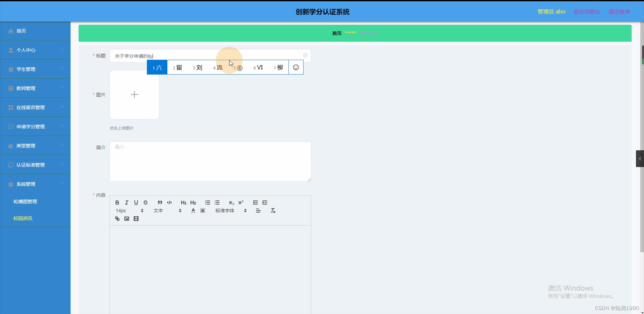Click the insert link icon
The width and height of the screenshot is (644, 314).
coord(117,218)
